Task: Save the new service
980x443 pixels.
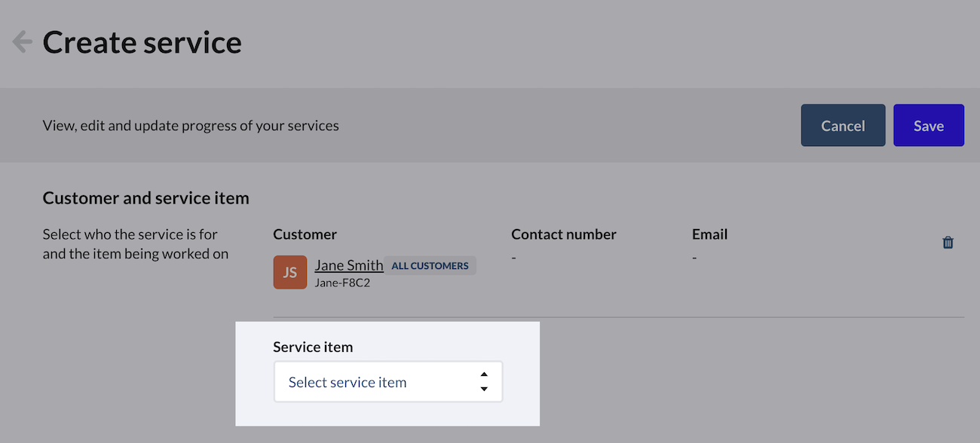Action: [x=928, y=126]
